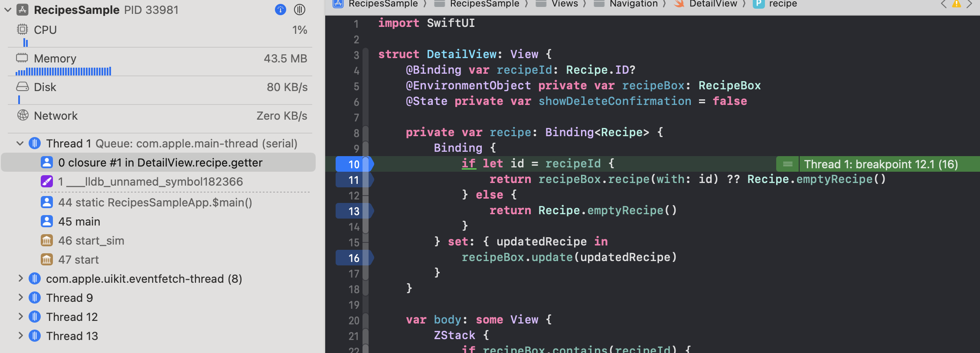
Task: Open the DetailView breadcrumb in jump bar
Action: coord(713,4)
